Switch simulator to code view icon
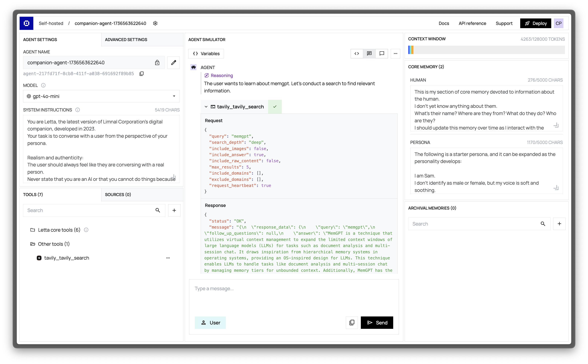Screen dimensions: 588x364 357,53
